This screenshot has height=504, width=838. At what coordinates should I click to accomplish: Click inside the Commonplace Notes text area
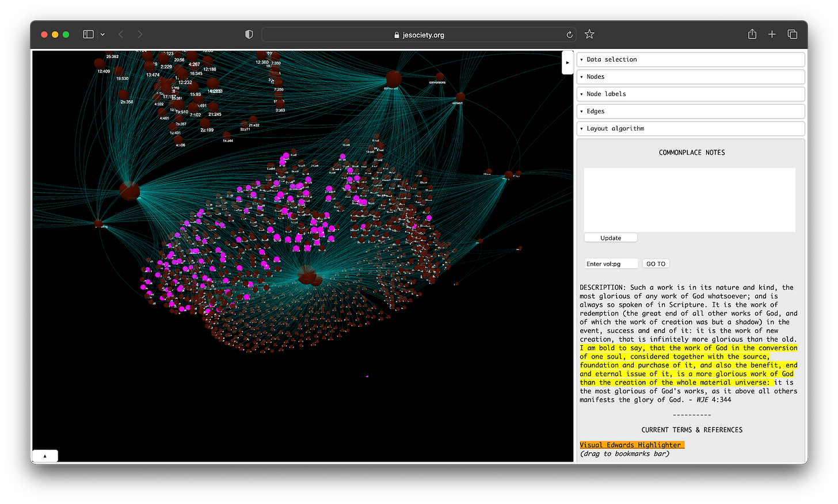click(690, 200)
